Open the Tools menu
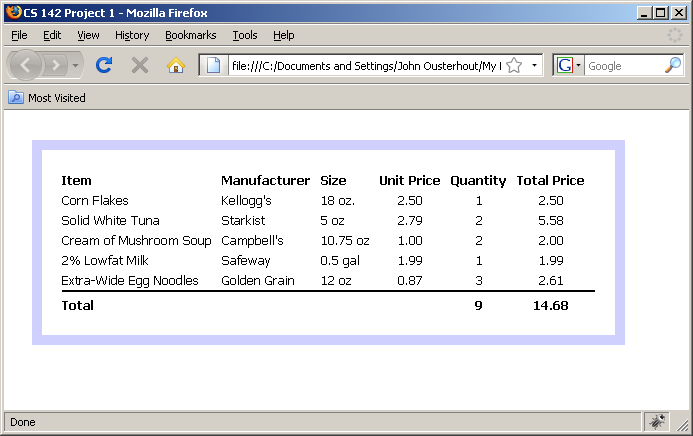 click(x=245, y=35)
